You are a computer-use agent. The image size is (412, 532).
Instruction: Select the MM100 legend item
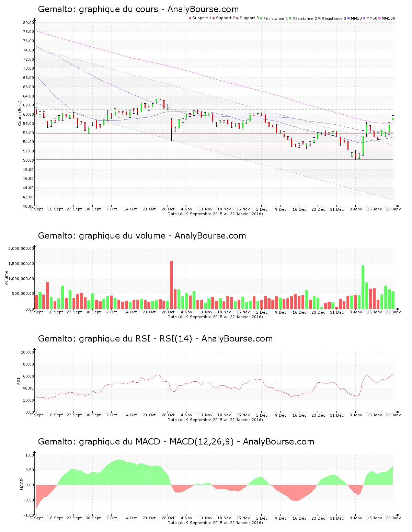388,18
